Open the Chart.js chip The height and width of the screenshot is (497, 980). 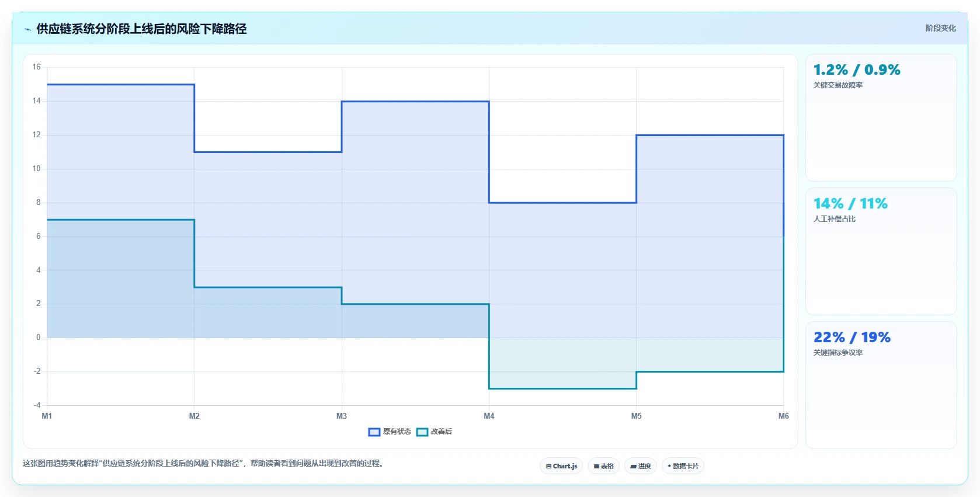click(561, 466)
